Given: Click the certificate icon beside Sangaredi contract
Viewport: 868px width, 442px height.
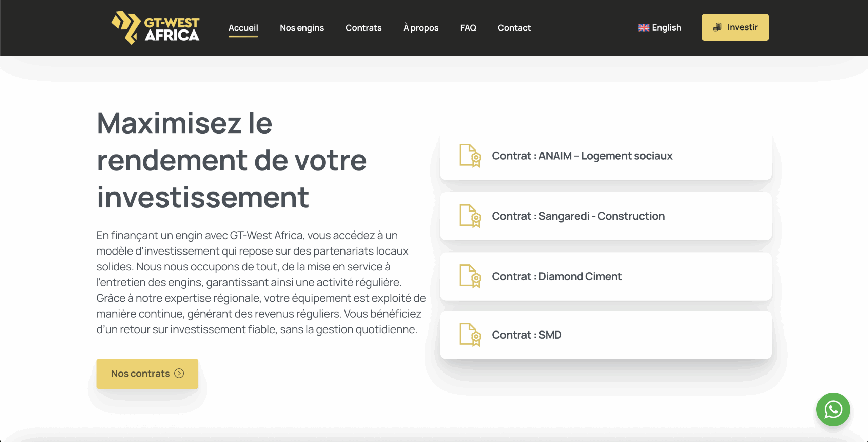Looking at the screenshot, I should point(470,216).
